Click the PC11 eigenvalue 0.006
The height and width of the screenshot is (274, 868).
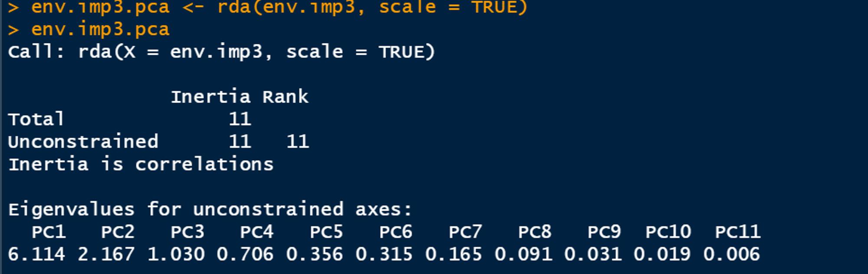732,254
